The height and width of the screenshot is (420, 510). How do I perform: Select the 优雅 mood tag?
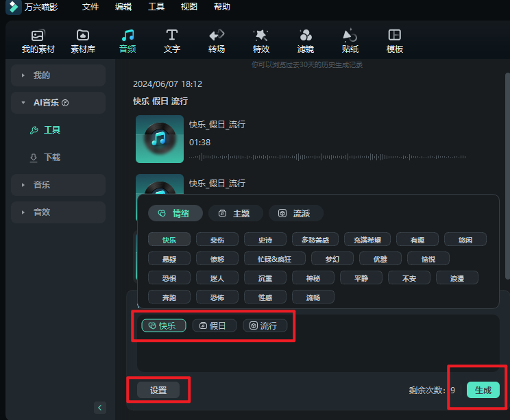coord(380,259)
